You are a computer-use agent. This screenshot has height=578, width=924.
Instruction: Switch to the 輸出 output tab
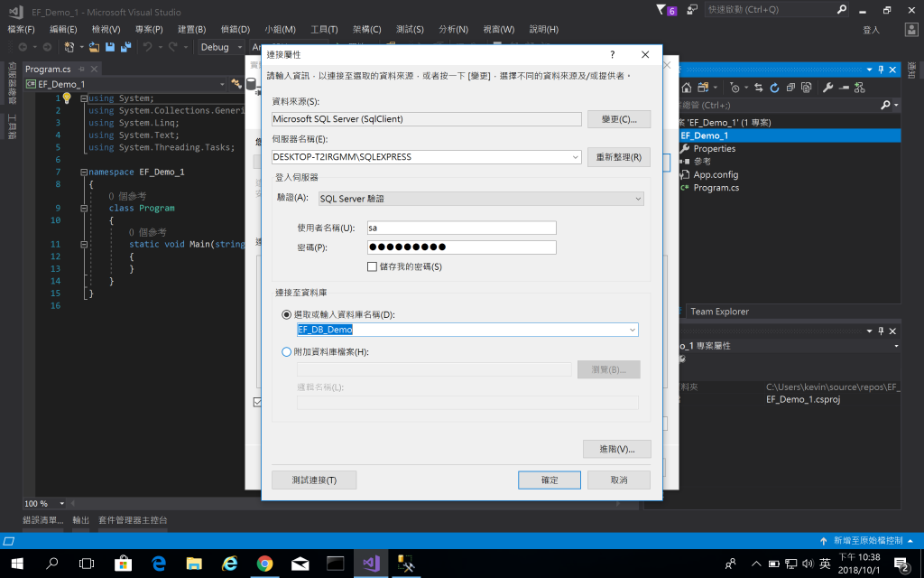(x=80, y=520)
